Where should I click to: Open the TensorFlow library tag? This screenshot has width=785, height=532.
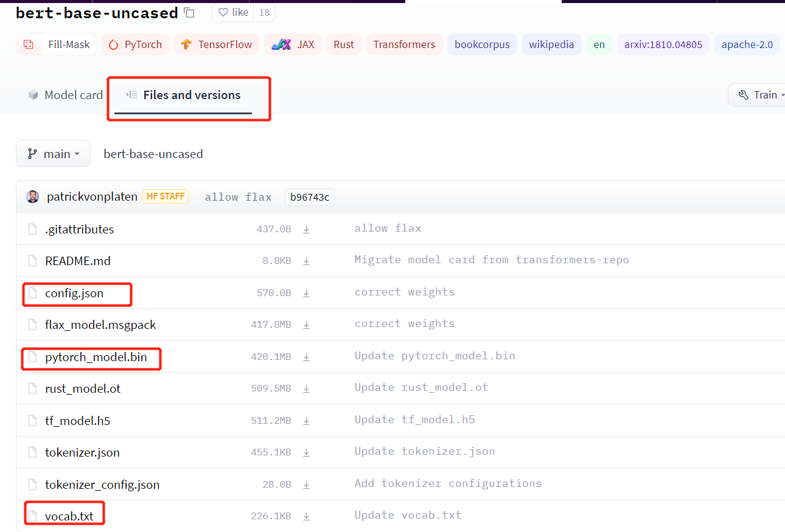tap(217, 44)
